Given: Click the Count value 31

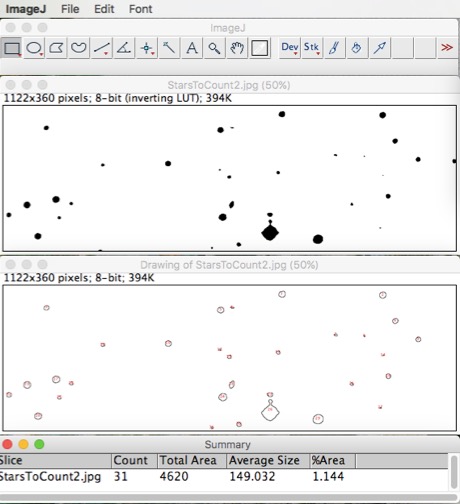Looking at the screenshot, I should (x=121, y=476).
